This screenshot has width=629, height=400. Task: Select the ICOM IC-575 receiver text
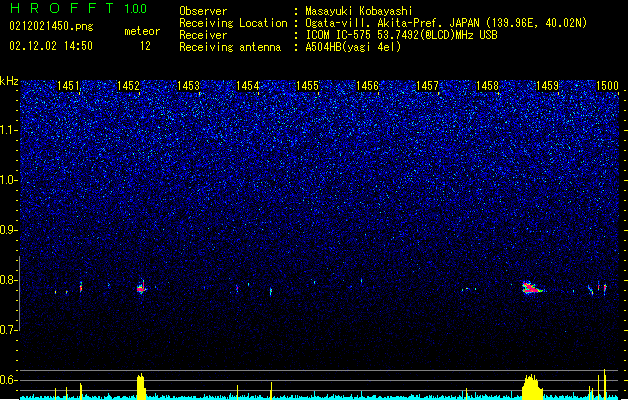click(x=401, y=35)
